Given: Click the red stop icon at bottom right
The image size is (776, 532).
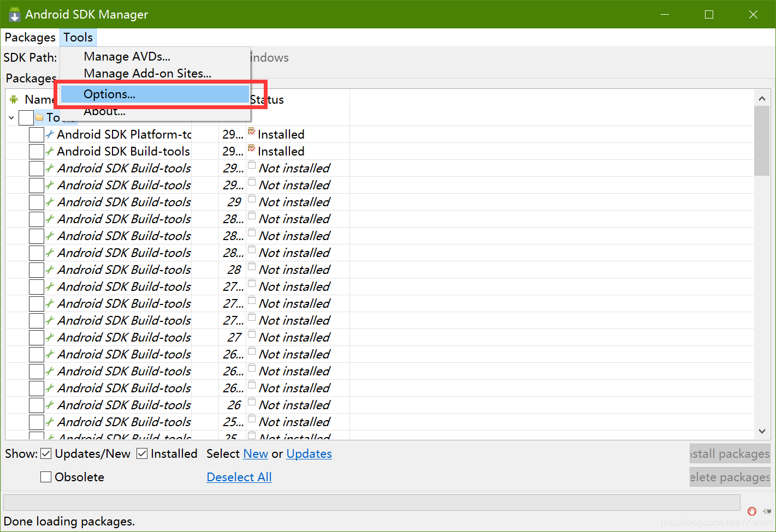Looking at the screenshot, I should pos(752,511).
